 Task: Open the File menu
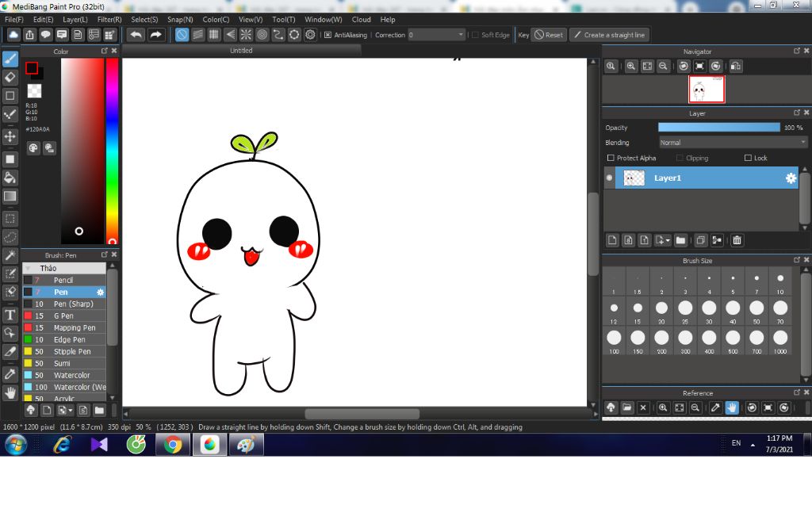pos(14,20)
